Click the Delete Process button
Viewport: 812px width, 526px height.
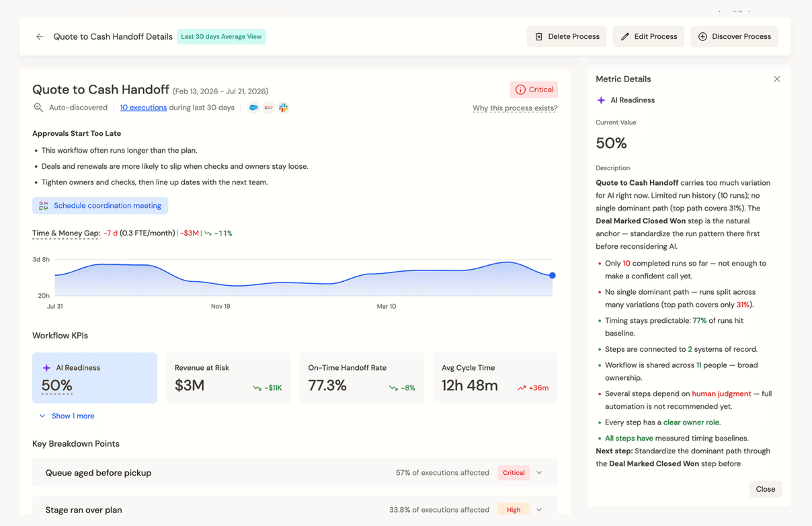point(567,37)
